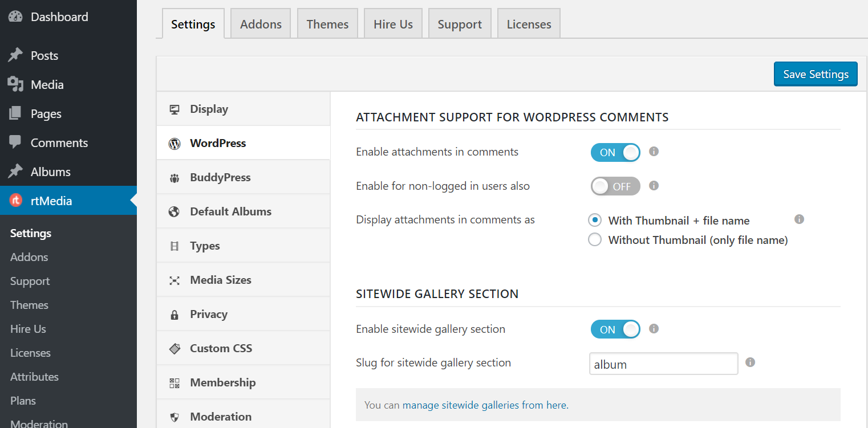Open Privacy settings via the lock icon
The image size is (868, 428).
pos(175,314)
